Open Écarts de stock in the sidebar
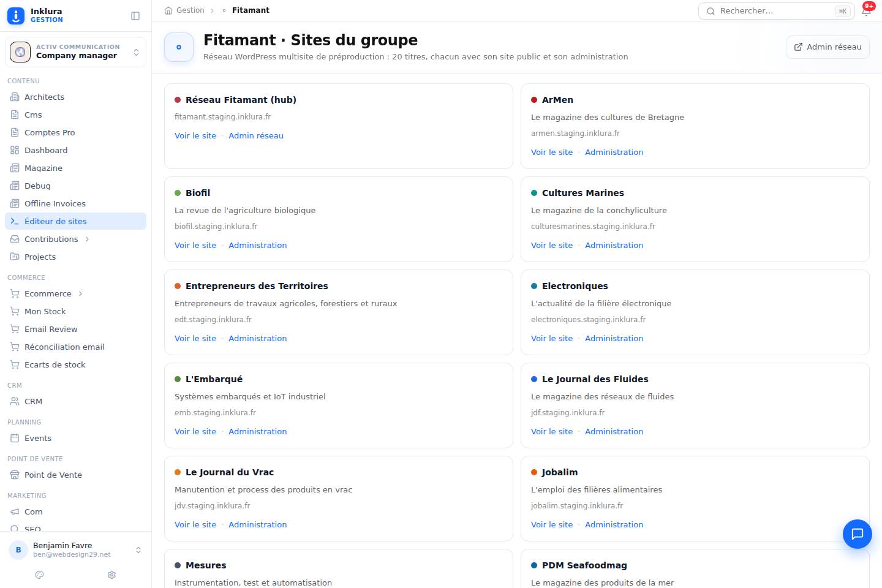The width and height of the screenshot is (882, 588). click(x=76, y=364)
